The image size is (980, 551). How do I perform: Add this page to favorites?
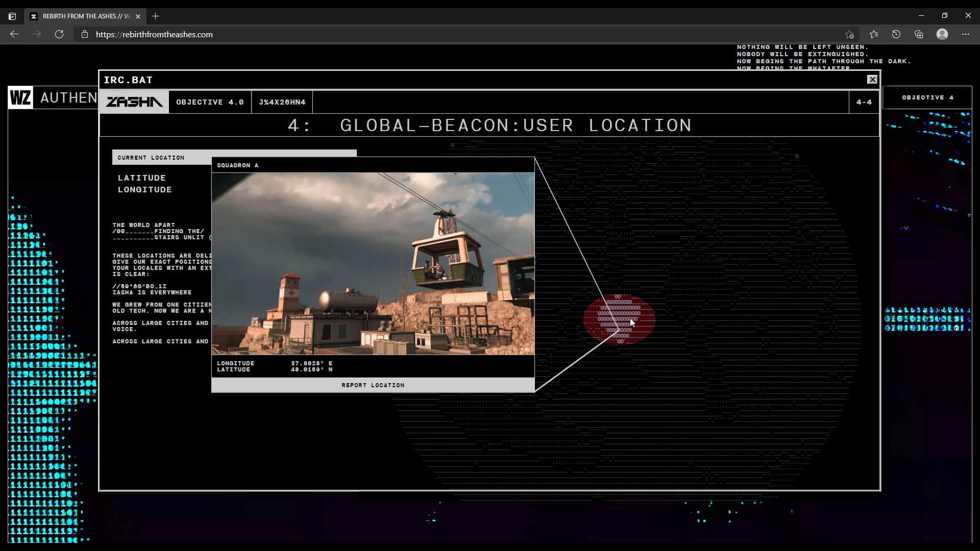(x=849, y=34)
